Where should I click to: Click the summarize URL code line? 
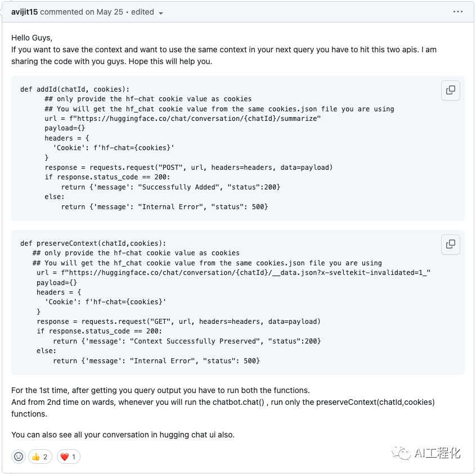coord(183,118)
